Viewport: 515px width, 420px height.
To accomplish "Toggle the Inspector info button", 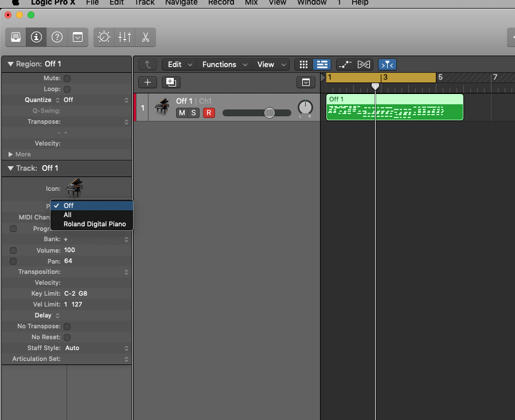I will (36, 37).
